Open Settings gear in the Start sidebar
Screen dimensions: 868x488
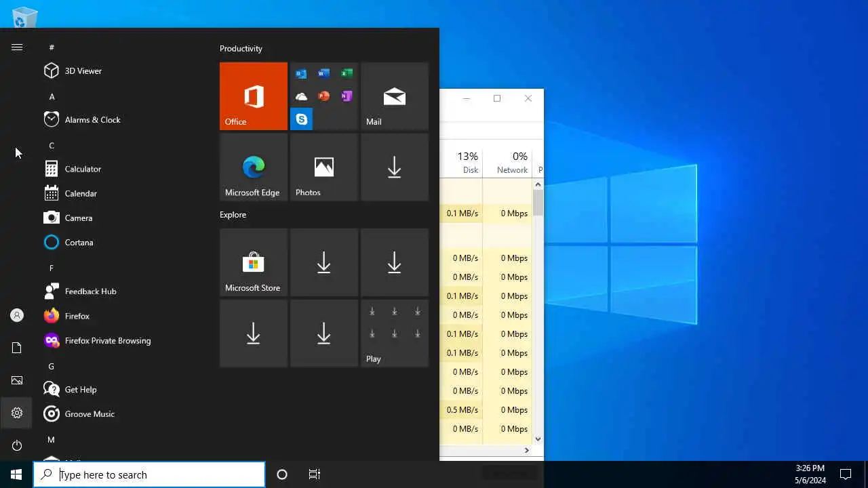coord(17,413)
